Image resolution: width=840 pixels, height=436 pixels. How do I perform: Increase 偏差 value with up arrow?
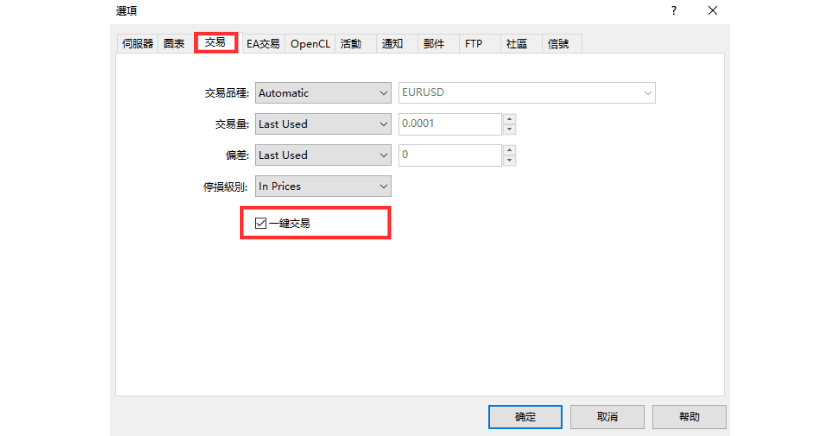pos(509,150)
